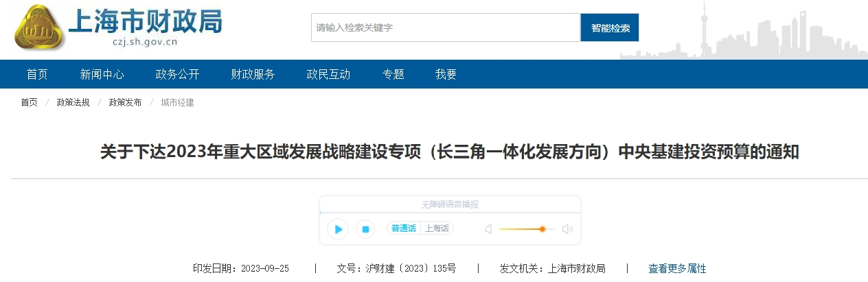868x282 pixels.
Task: Expand 查看更多属性 link
Action: 677,268
